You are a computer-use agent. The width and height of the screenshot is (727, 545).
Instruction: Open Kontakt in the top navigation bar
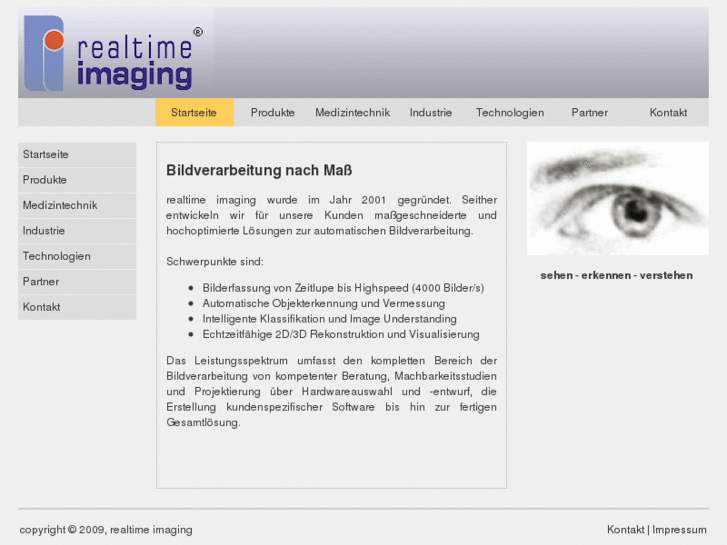coord(668,112)
